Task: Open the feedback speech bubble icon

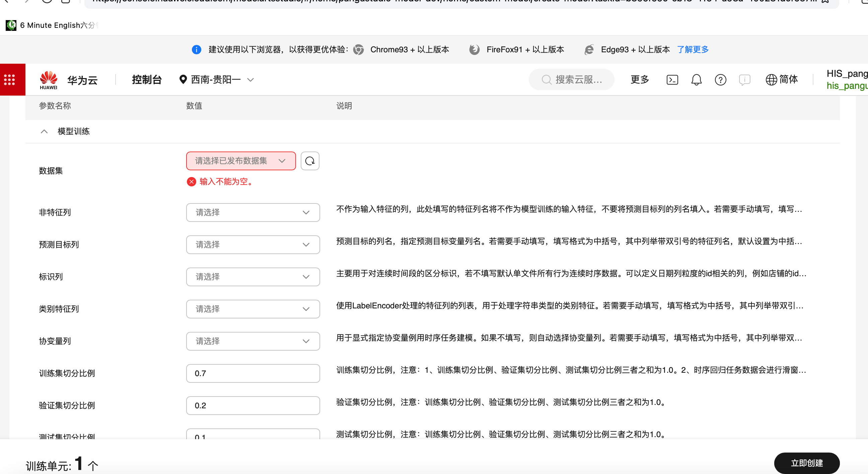Action: coord(744,80)
